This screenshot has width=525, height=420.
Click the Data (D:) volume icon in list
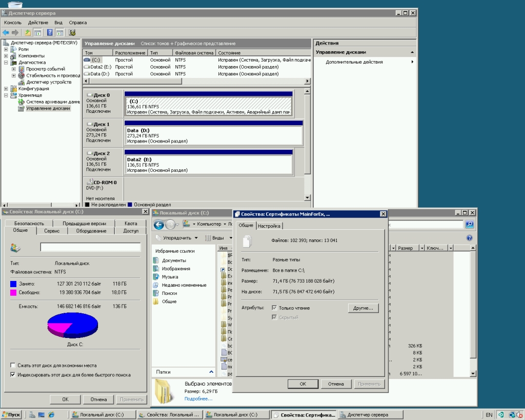(87, 74)
